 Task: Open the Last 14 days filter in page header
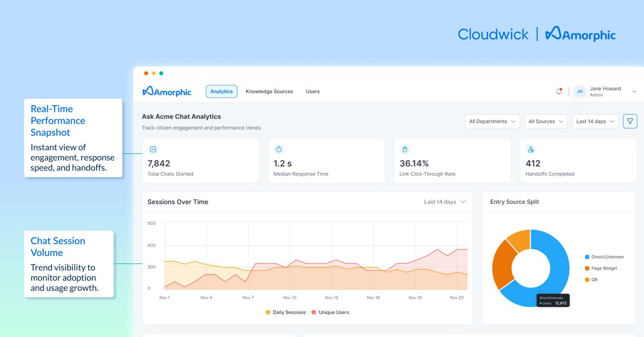[x=595, y=121]
